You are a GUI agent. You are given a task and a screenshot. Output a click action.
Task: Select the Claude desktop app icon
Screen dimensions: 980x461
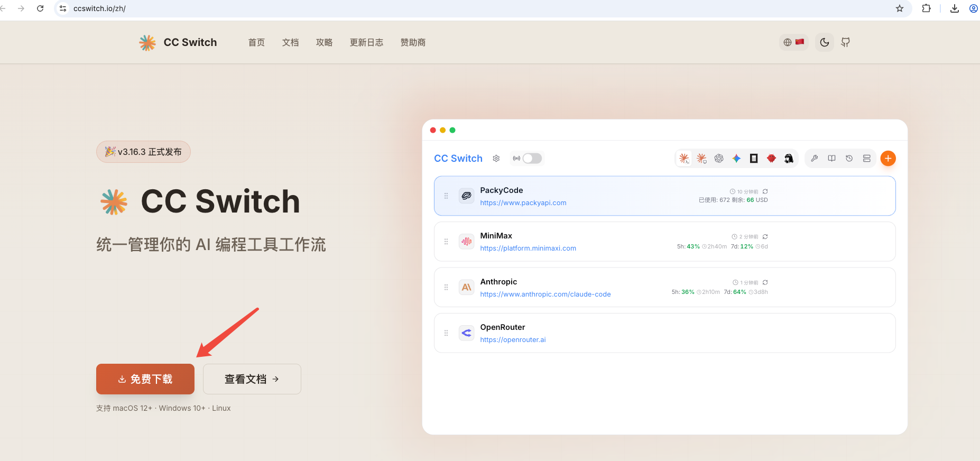pyautogui.click(x=701, y=158)
